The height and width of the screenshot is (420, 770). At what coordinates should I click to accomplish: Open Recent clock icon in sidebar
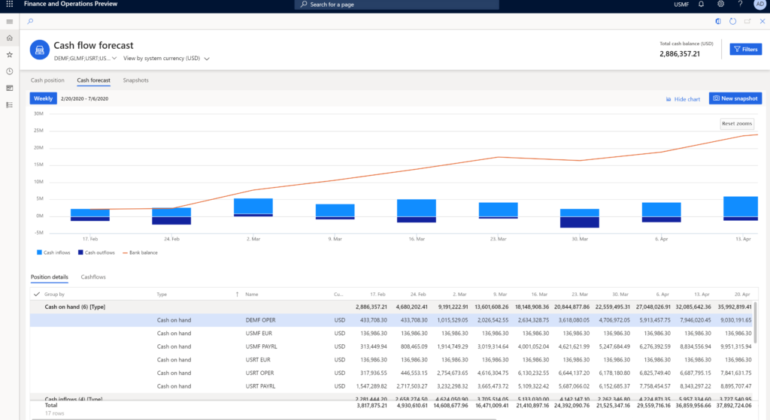pyautogui.click(x=9, y=71)
